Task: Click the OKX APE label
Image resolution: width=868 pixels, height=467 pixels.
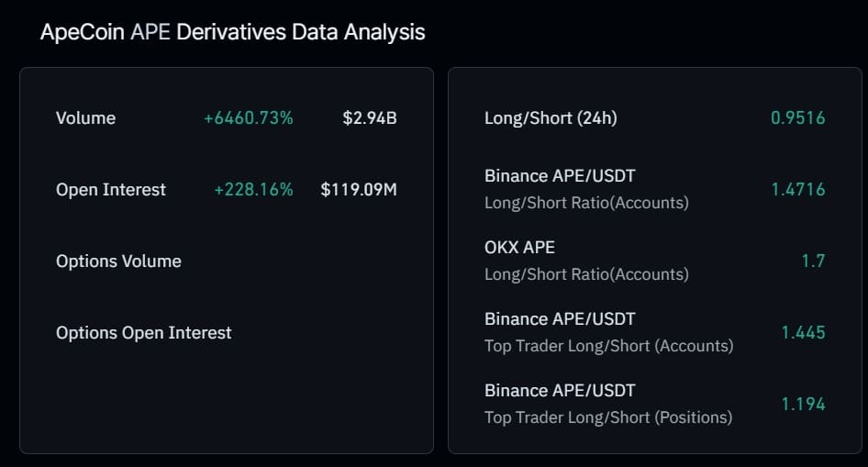Action: (x=519, y=247)
